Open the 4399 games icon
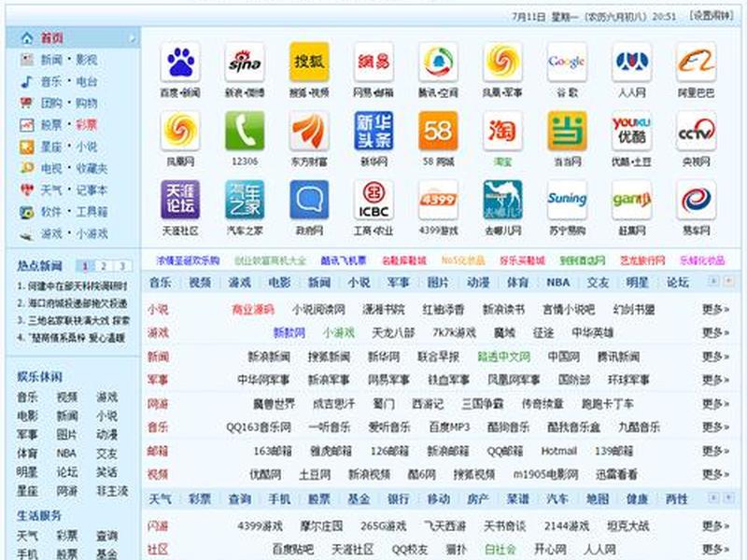 point(438,200)
